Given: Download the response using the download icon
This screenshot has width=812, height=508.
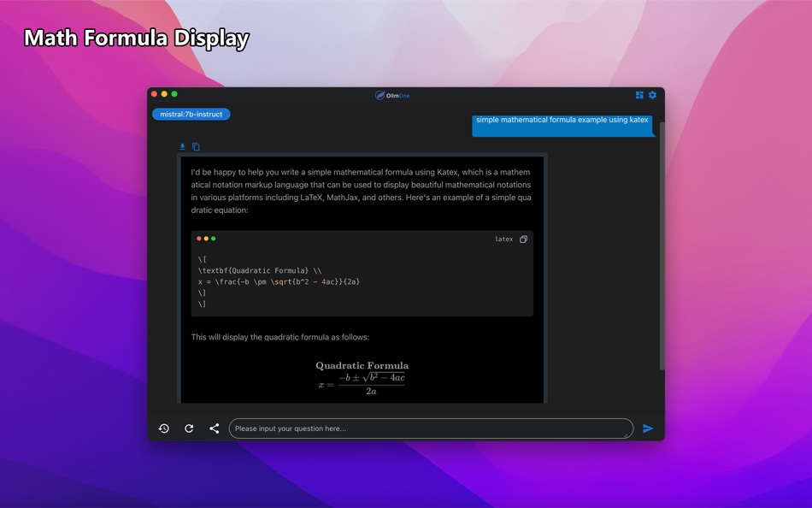Looking at the screenshot, I should click(182, 147).
